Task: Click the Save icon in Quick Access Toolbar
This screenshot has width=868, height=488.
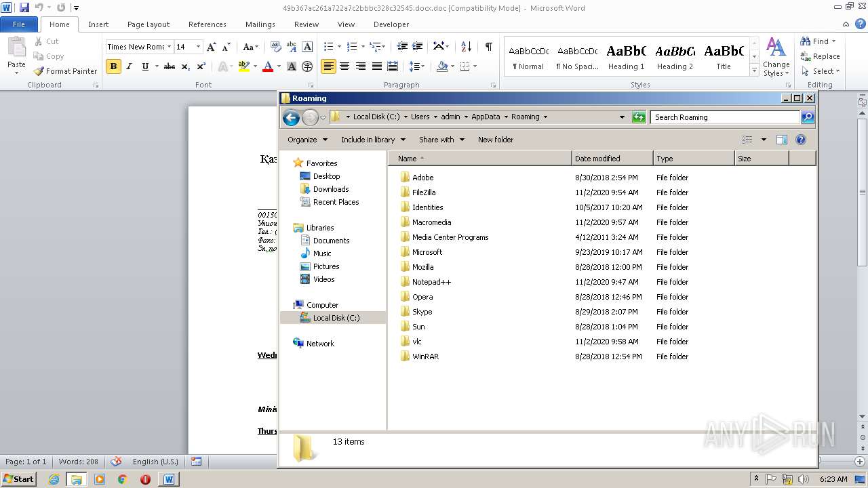Action: point(24,7)
